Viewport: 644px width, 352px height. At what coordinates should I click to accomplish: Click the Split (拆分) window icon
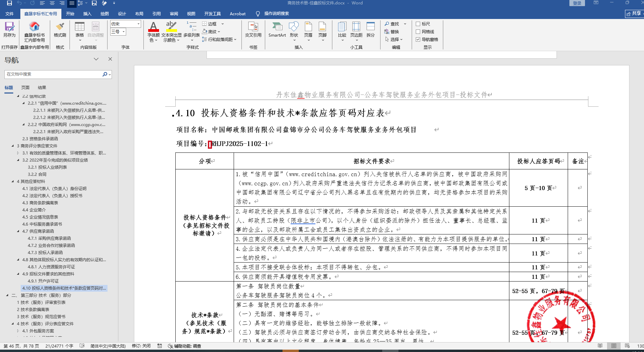tap(371, 27)
